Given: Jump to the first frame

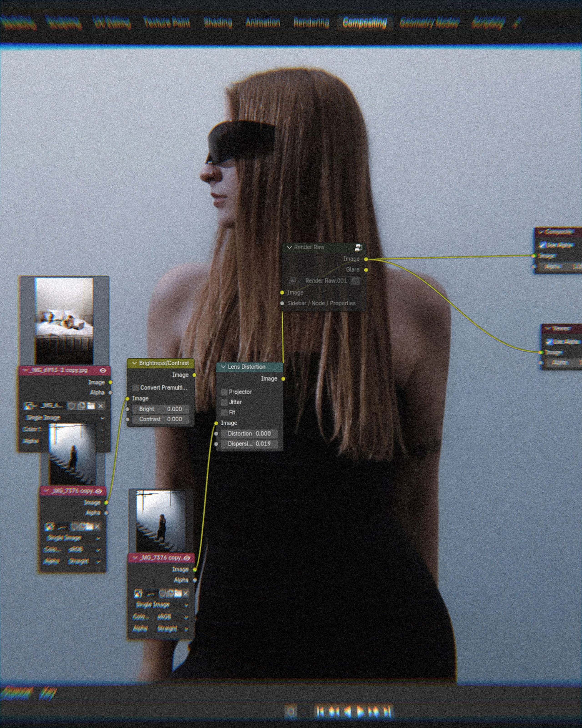Looking at the screenshot, I should 321,711.
